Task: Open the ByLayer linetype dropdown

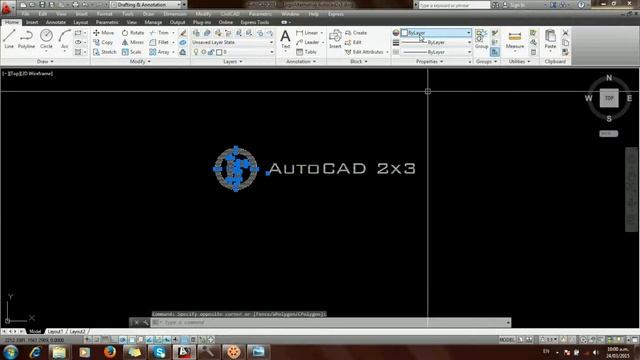Action: (436, 52)
